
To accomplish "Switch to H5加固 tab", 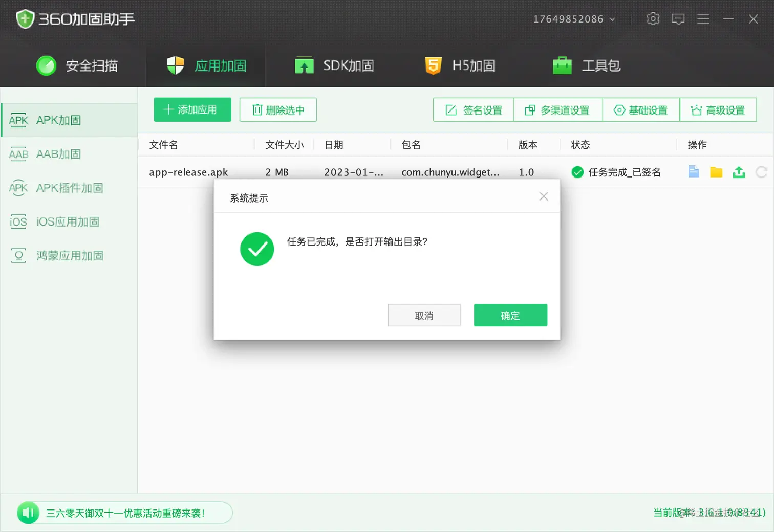I will [460, 65].
